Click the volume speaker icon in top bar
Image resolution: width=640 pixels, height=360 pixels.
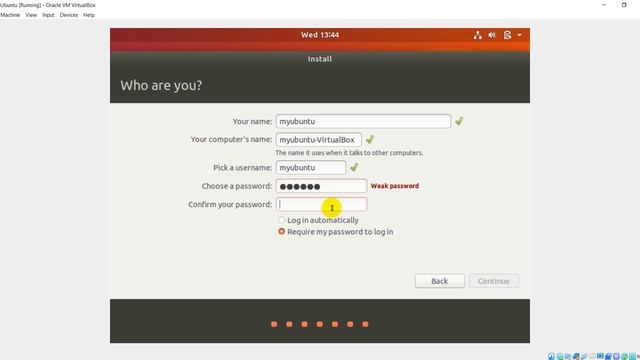(x=492, y=35)
